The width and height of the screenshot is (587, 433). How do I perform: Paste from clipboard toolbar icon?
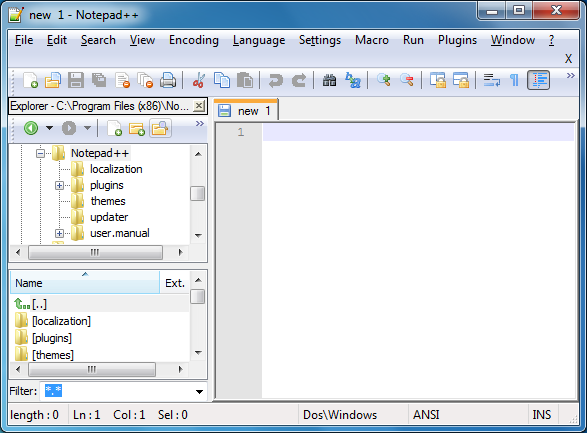pyautogui.click(x=245, y=80)
